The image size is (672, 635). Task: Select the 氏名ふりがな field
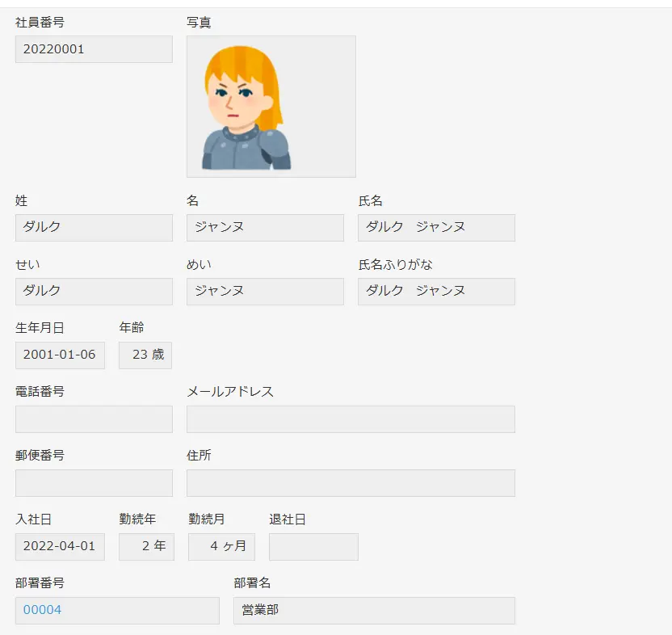436,291
